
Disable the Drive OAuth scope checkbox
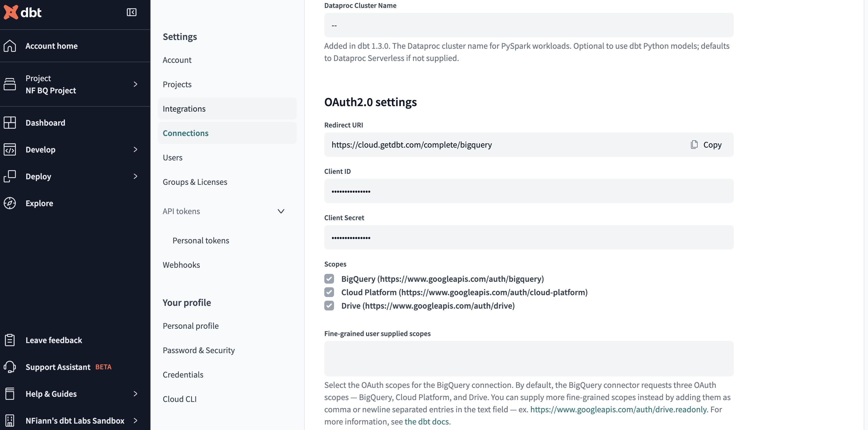[329, 305]
